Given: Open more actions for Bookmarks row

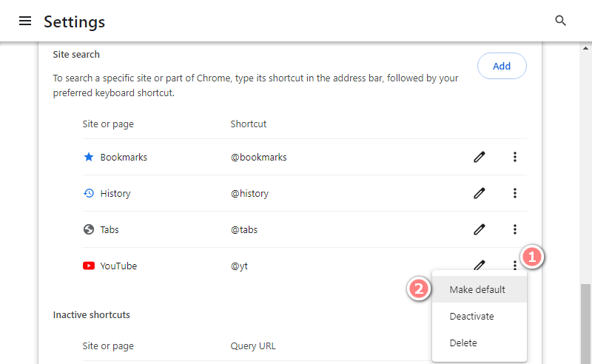Looking at the screenshot, I should [x=514, y=157].
